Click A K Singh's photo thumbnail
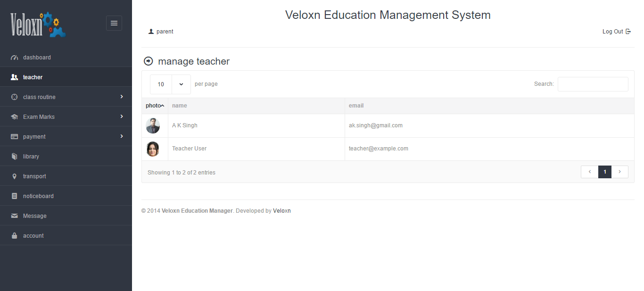This screenshot has width=644, height=291. coord(153,126)
